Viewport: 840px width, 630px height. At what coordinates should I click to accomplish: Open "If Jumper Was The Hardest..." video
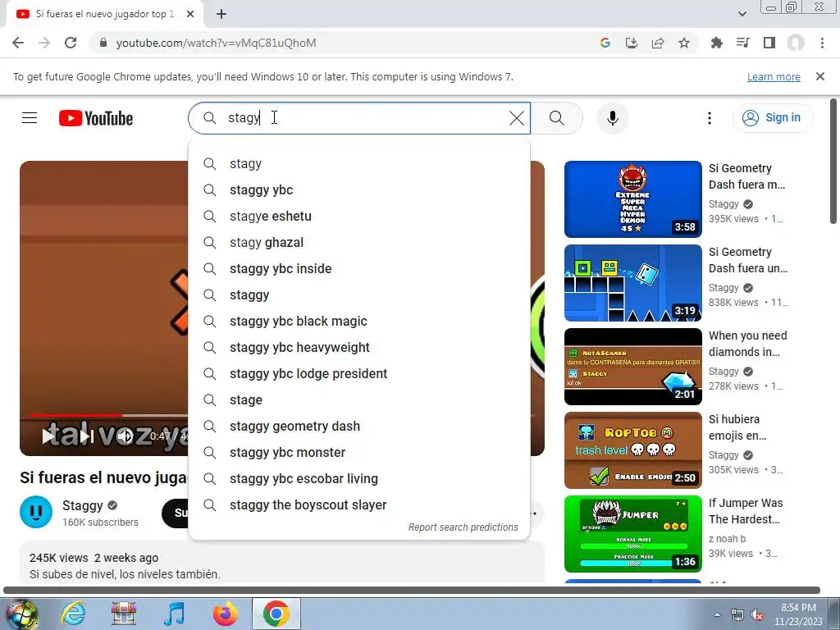pos(746,511)
